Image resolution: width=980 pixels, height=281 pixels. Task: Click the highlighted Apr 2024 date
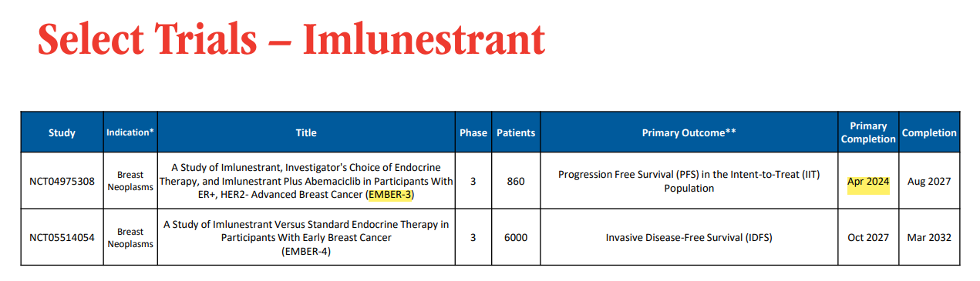868,182
